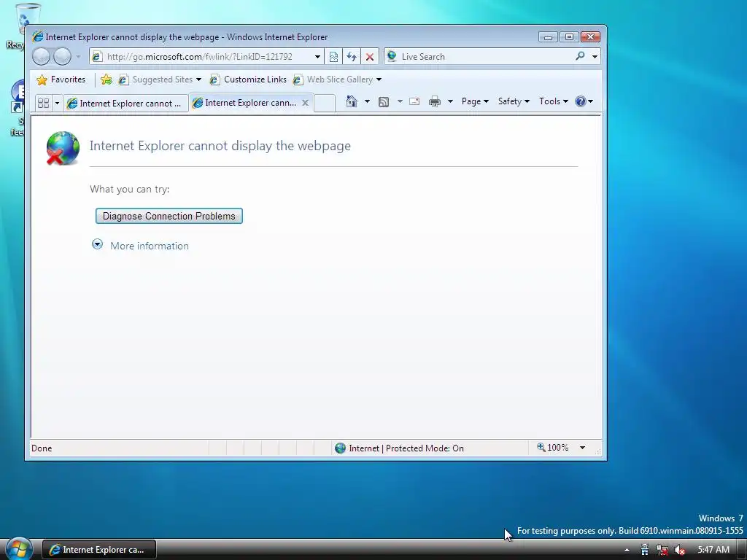
Task: Click the Read Mail icon
Action: point(414,101)
